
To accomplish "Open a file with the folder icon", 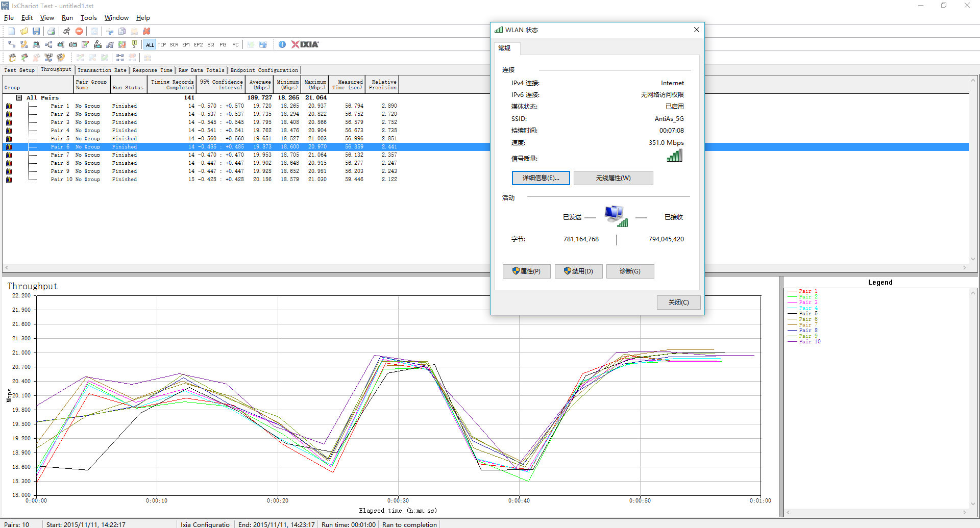I will click(24, 31).
